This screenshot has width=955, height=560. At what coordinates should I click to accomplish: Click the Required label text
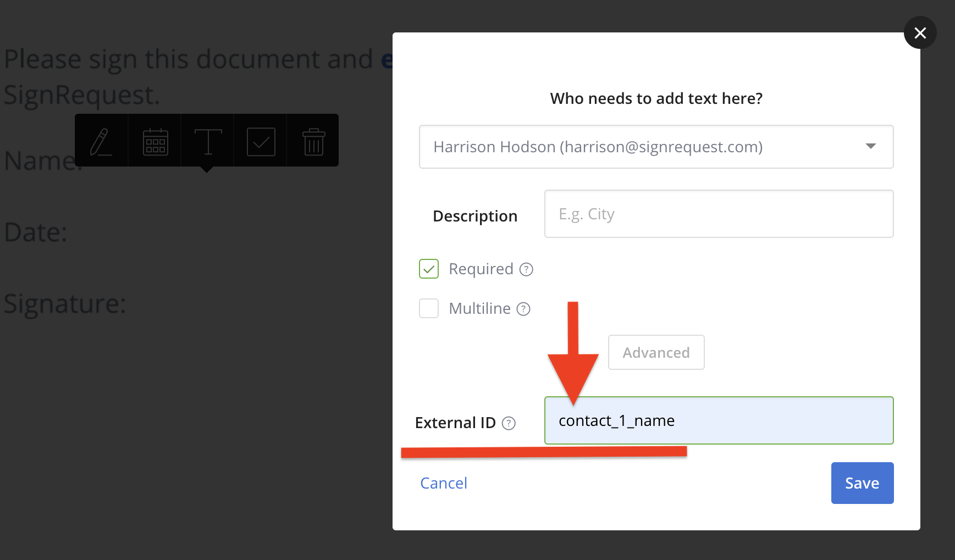click(481, 269)
